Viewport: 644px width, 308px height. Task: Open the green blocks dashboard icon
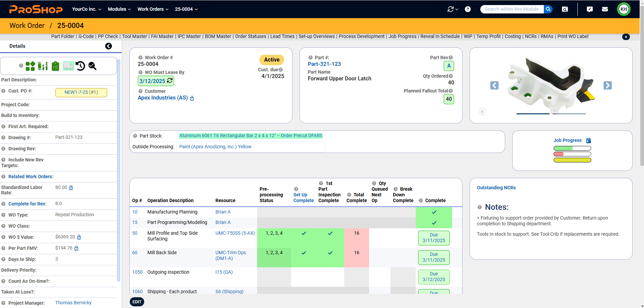30,66
